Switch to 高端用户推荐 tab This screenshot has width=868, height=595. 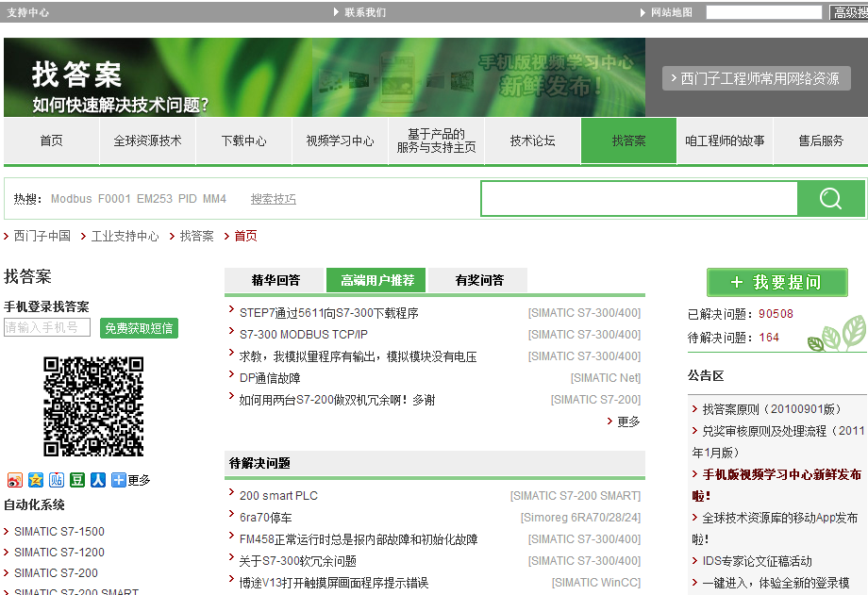point(376,280)
